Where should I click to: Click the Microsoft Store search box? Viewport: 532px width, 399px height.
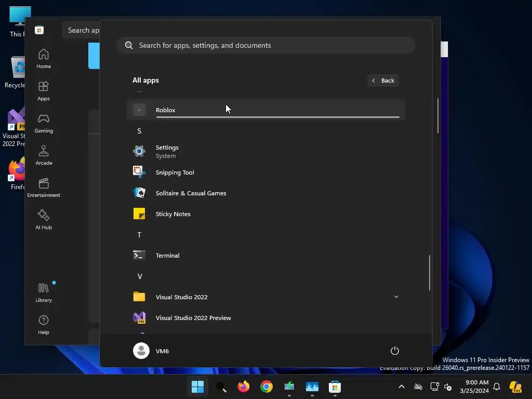pyautogui.click(x=82, y=30)
